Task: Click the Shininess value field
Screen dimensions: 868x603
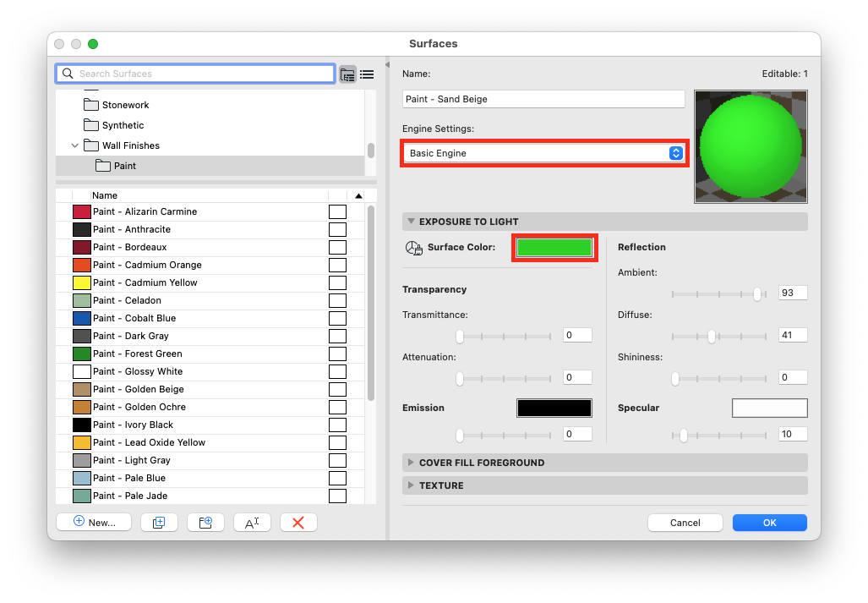Action: [793, 378]
